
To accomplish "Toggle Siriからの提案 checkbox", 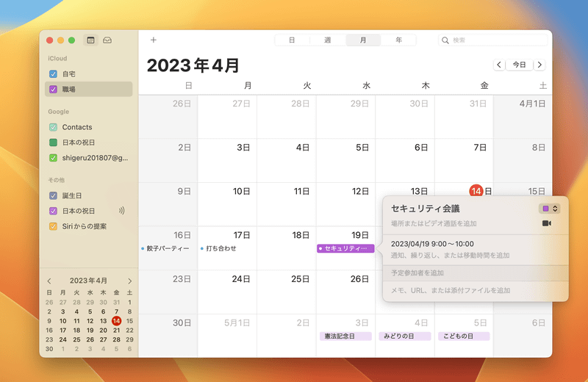I will tap(53, 226).
